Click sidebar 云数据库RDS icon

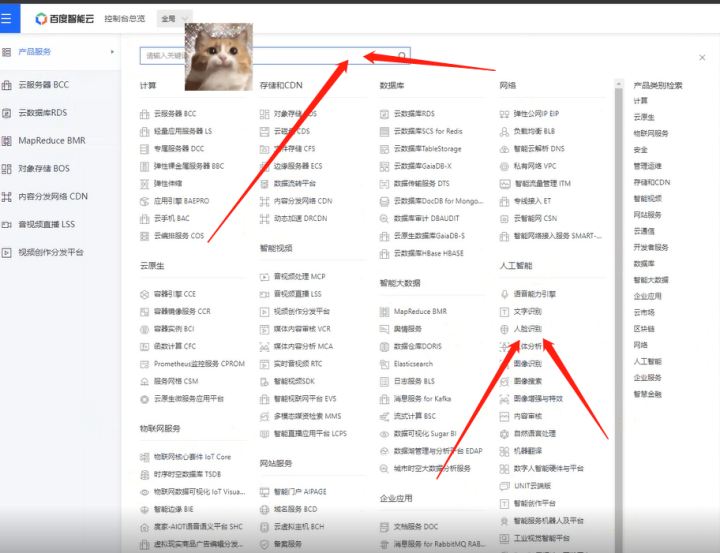click(6, 113)
